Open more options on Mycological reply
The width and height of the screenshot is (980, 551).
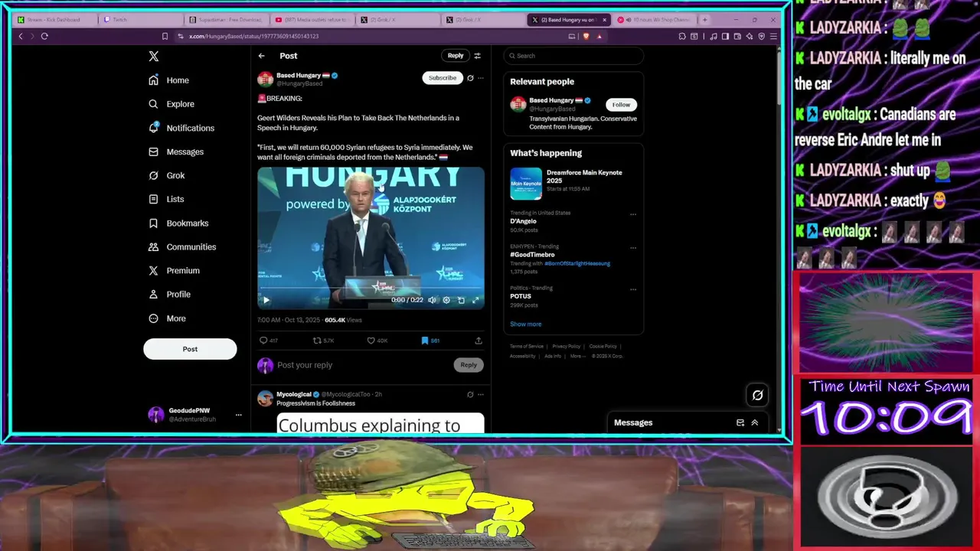pyautogui.click(x=481, y=394)
